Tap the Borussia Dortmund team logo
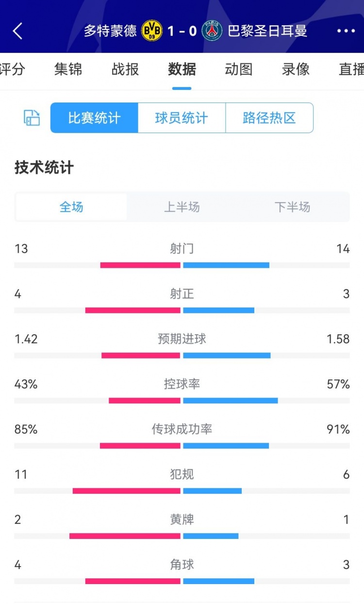This screenshot has width=364, height=604. pyautogui.click(x=152, y=31)
